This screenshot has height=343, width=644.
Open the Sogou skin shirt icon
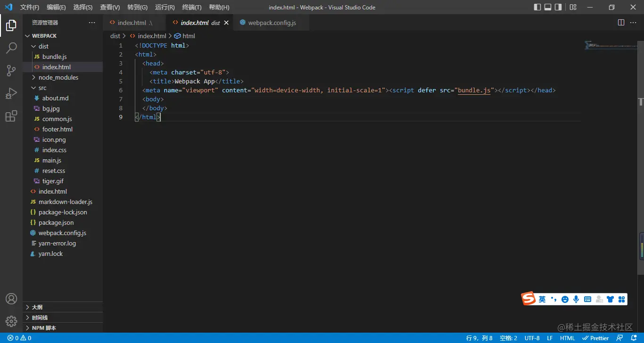pos(611,299)
